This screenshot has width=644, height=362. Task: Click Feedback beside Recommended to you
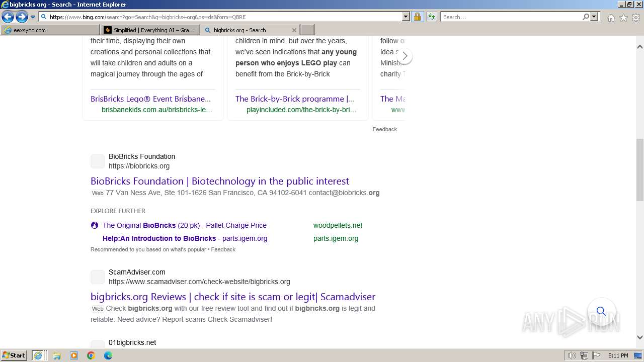point(223,249)
